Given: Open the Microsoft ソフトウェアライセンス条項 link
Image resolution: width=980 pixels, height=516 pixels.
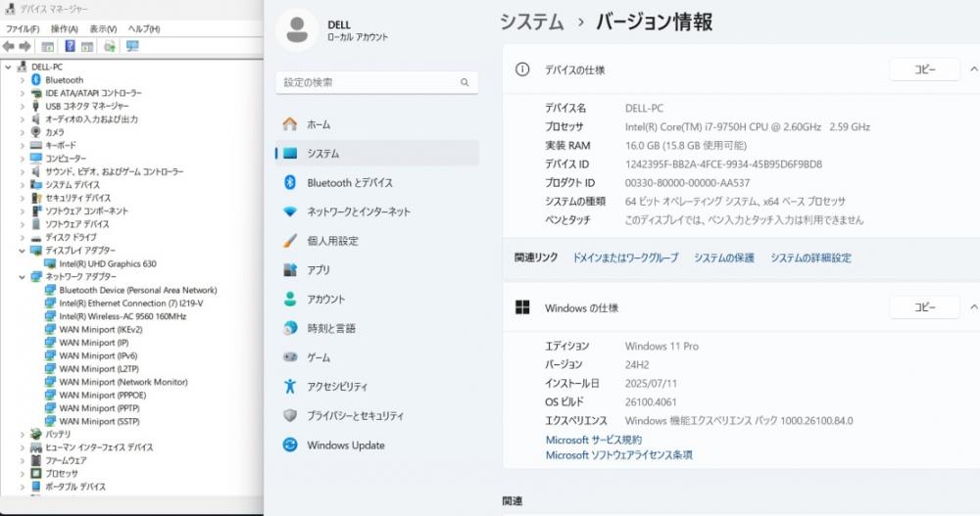Looking at the screenshot, I should [x=618, y=454].
